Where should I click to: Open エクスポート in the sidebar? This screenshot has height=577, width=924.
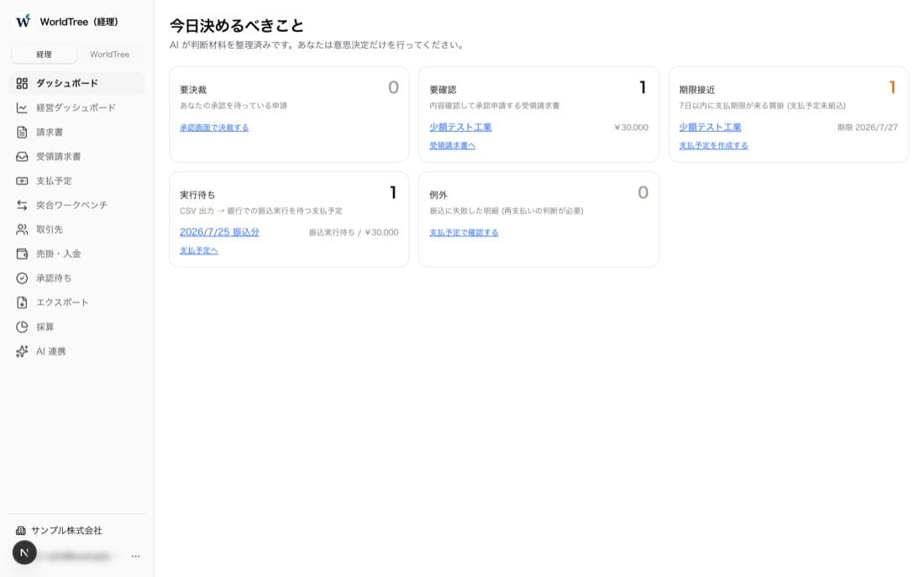pos(77,302)
